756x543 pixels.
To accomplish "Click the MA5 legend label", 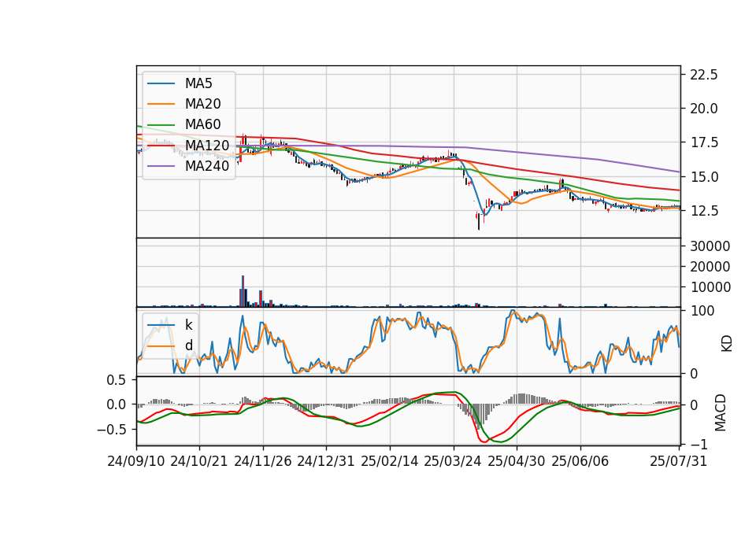I will click(198, 83).
